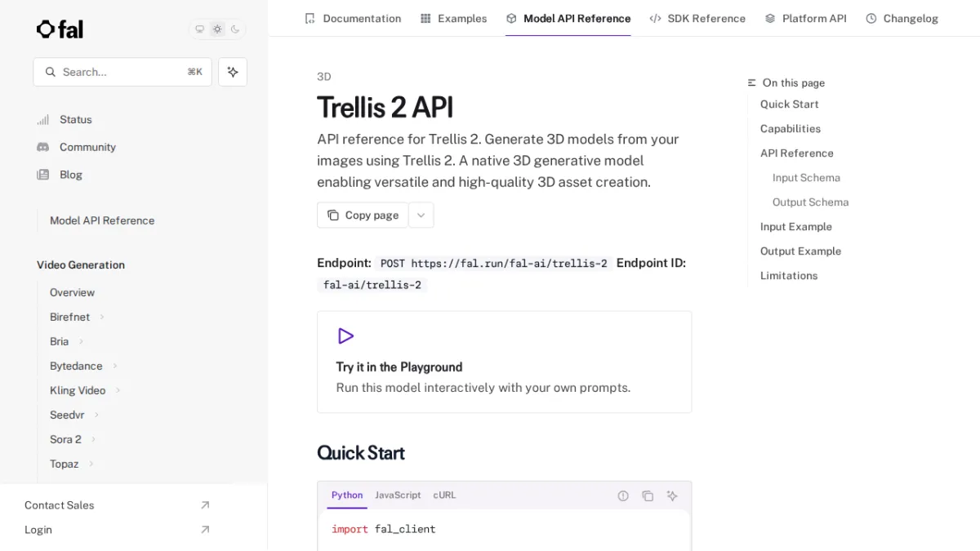Expand the Seedvr chevron
Image resolution: width=980 pixels, height=551 pixels.
tap(96, 415)
